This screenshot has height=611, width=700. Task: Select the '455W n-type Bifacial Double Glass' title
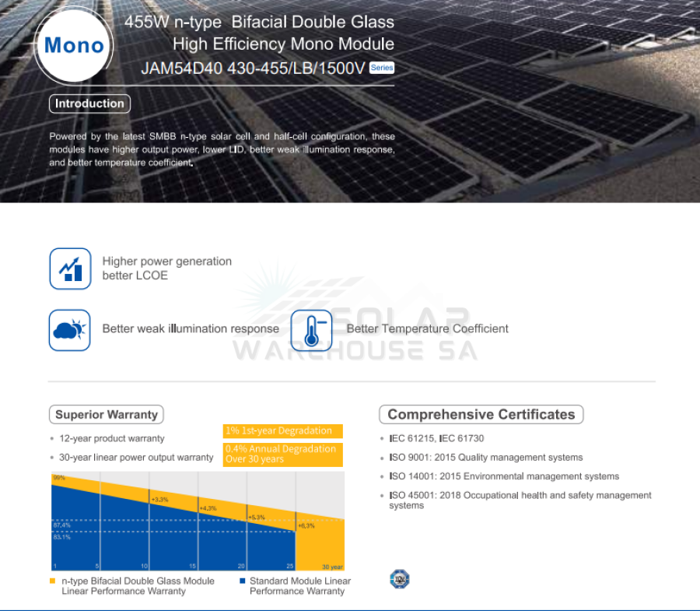point(259,22)
